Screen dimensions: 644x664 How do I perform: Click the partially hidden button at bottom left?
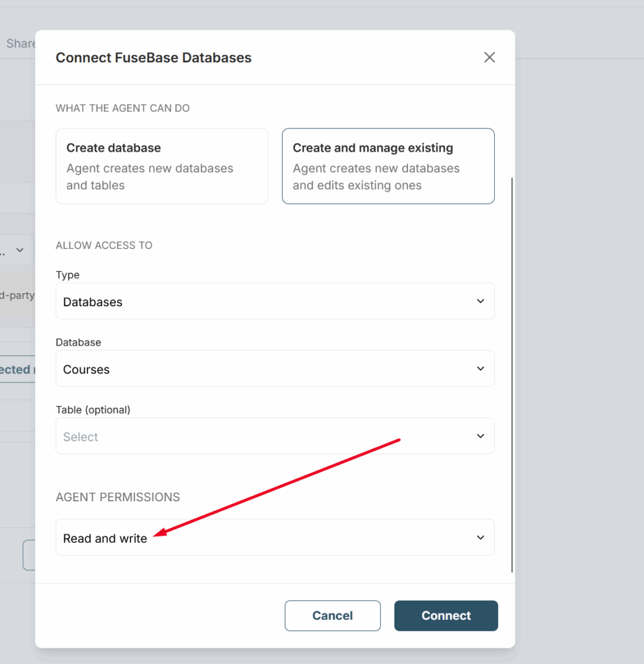point(29,555)
